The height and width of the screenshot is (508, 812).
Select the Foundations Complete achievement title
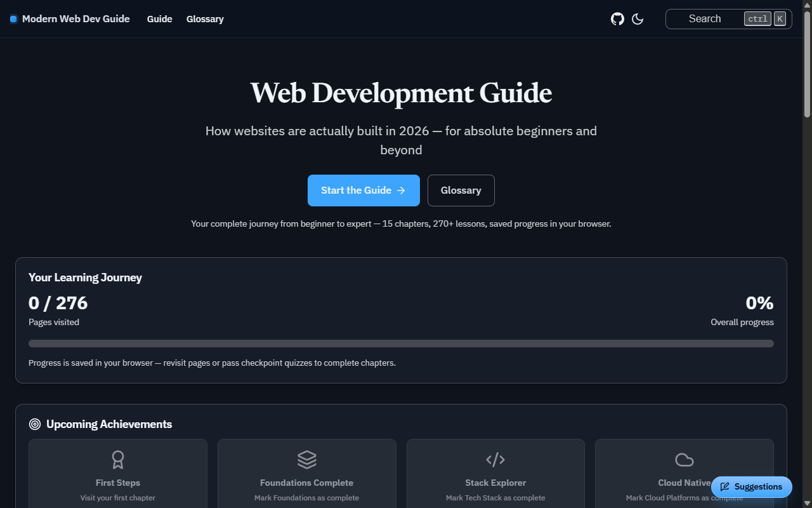pos(306,483)
